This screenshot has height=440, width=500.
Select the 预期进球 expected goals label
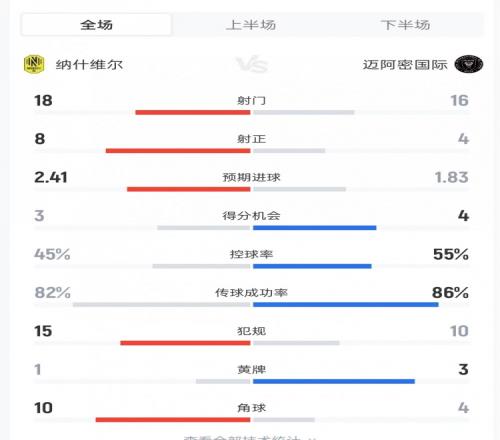[251, 177]
